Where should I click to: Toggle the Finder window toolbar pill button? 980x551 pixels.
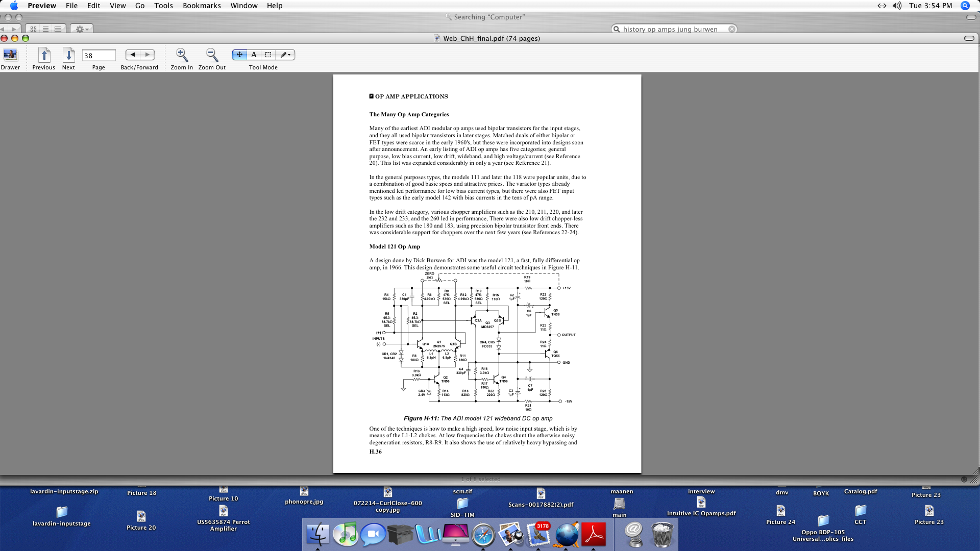[x=971, y=17]
